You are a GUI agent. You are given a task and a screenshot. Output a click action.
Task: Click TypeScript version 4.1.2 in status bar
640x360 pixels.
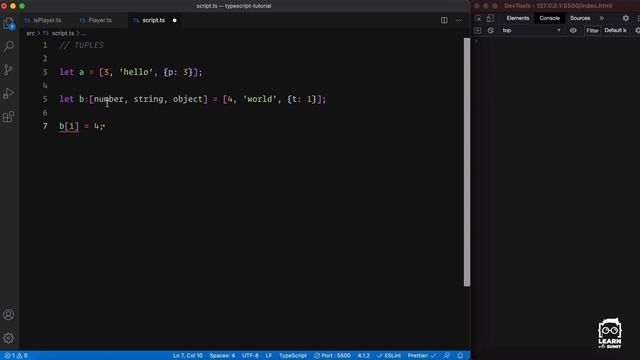pos(364,356)
